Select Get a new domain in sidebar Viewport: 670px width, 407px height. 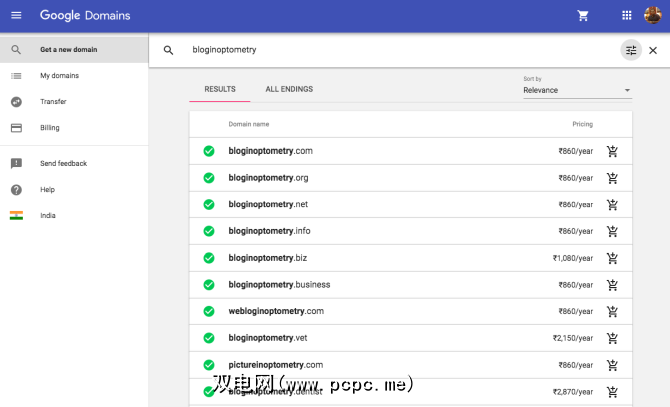(x=74, y=50)
